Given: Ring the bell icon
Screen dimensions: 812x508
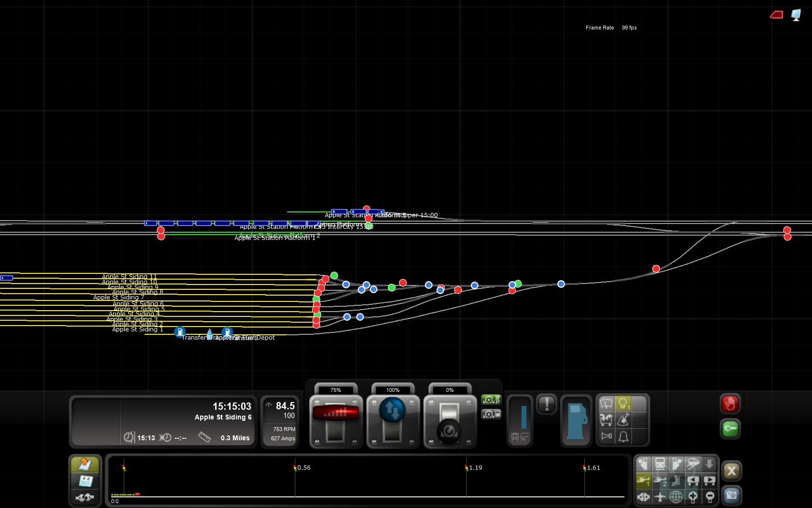Looking at the screenshot, I should click(x=623, y=436).
